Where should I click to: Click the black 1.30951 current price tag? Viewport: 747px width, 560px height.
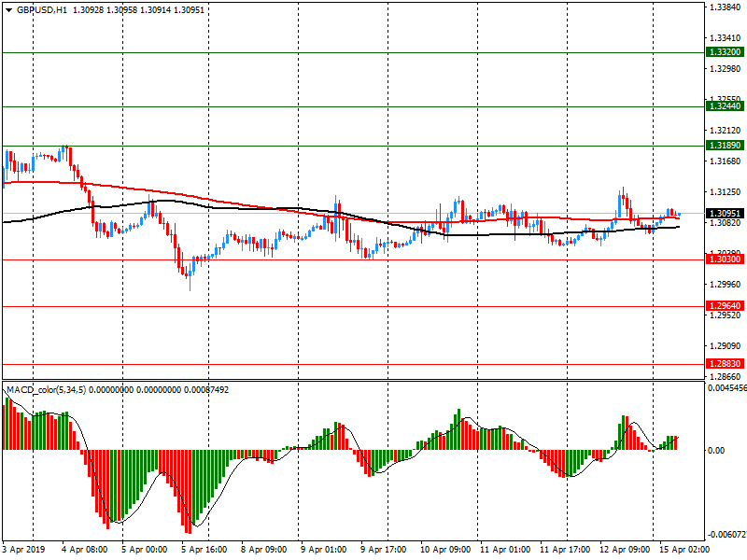(725, 214)
